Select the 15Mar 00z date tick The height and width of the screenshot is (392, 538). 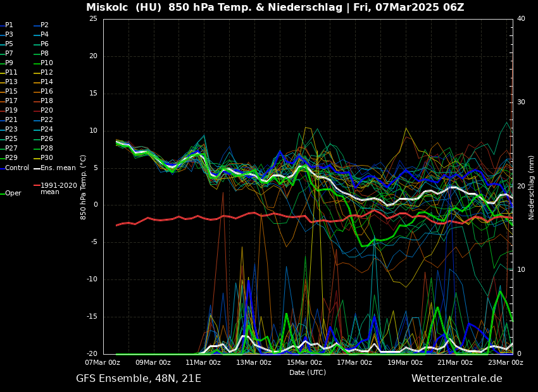(x=304, y=363)
